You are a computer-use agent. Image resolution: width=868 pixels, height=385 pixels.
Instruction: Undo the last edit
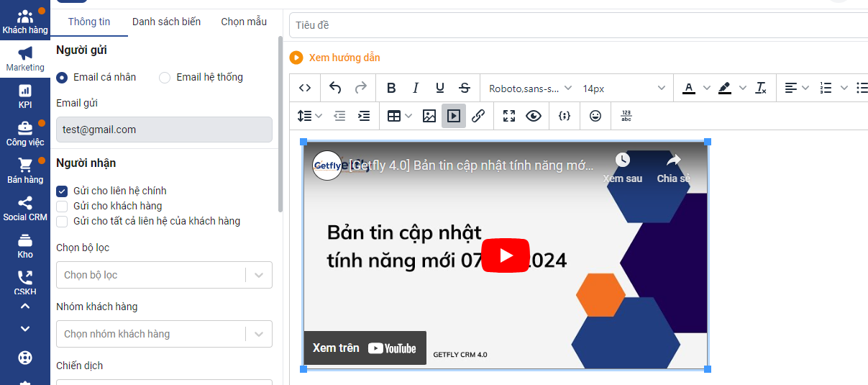point(335,88)
